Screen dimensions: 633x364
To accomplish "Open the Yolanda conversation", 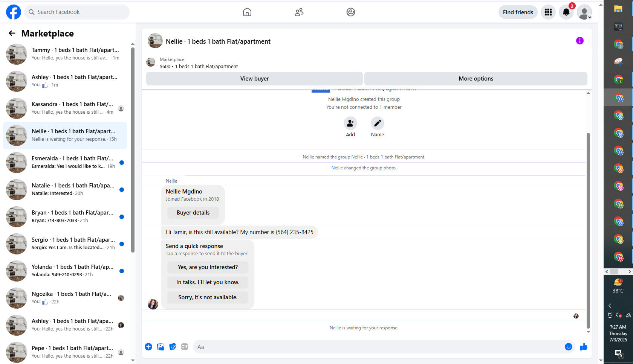I will pyautogui.click(x=65, y=271).
